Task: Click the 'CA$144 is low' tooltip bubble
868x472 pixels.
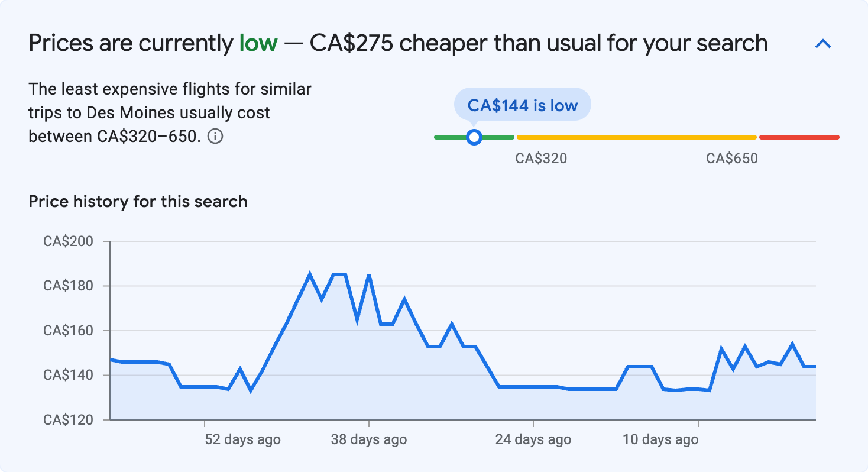Action: (522, 105)
